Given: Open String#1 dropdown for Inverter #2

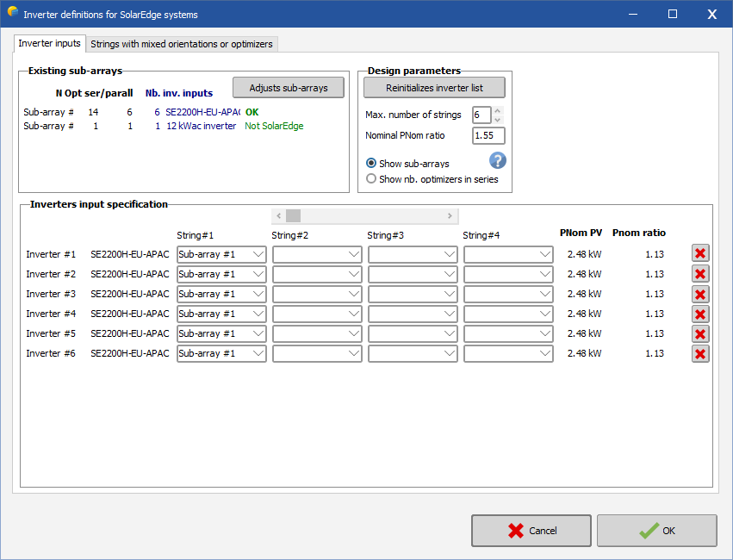Looking at the screenshot, I should (221, 274).
